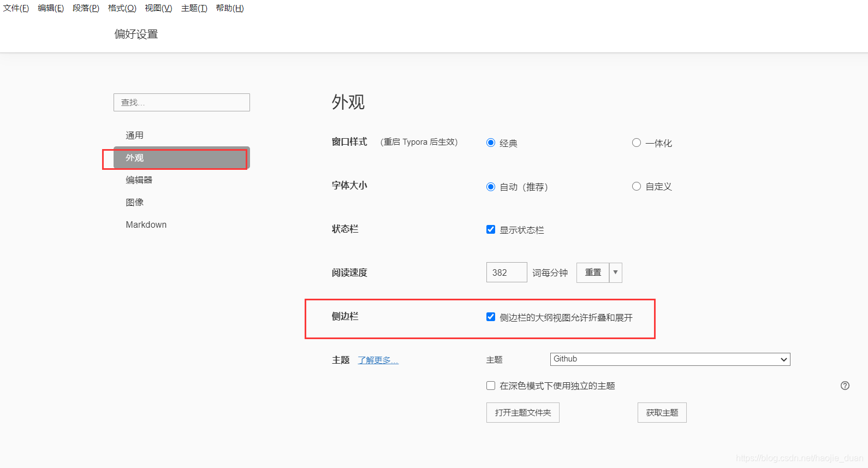Click the 字体大小 label
Viewport: 868px width, 468px height.
coord(349,186)
